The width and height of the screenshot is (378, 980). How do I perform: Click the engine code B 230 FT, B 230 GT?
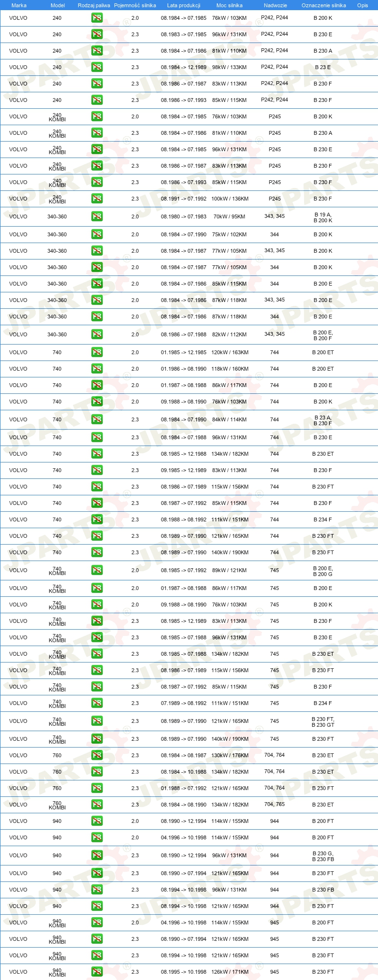(x=323, y=722)
